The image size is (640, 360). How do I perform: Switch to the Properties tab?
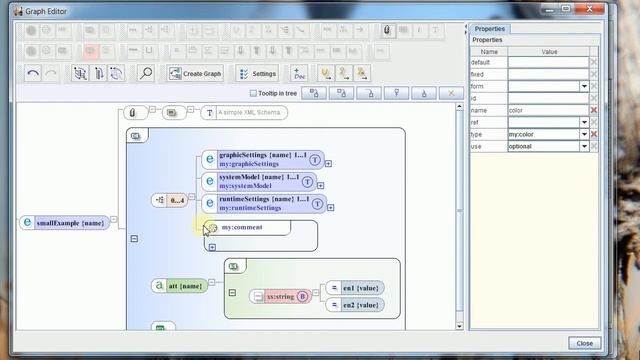click(x=490, y=29)
